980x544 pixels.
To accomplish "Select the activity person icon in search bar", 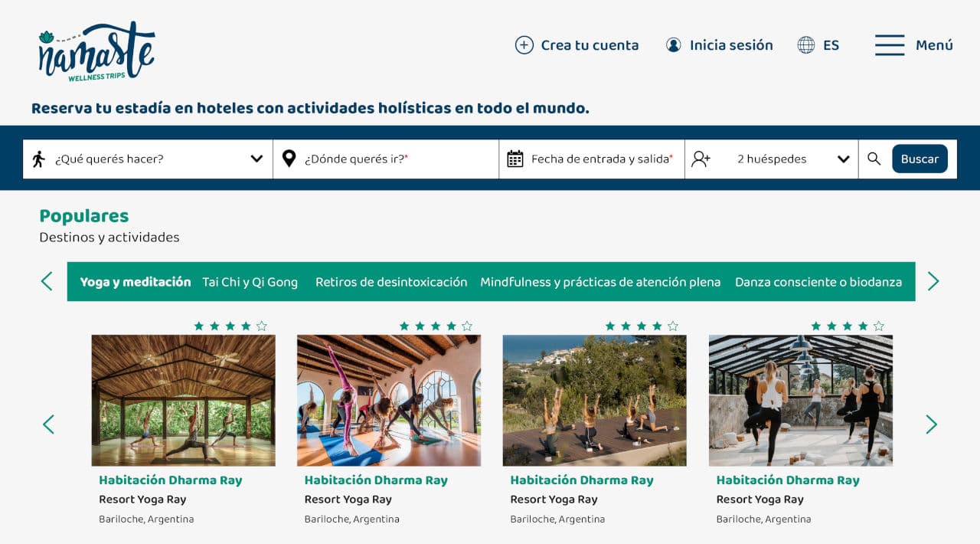I will pos(40,159).
